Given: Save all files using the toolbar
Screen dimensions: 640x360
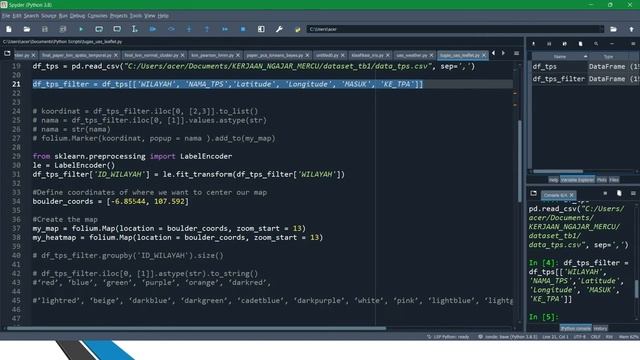Looking at the screenshot, I should tap(63, 29).
